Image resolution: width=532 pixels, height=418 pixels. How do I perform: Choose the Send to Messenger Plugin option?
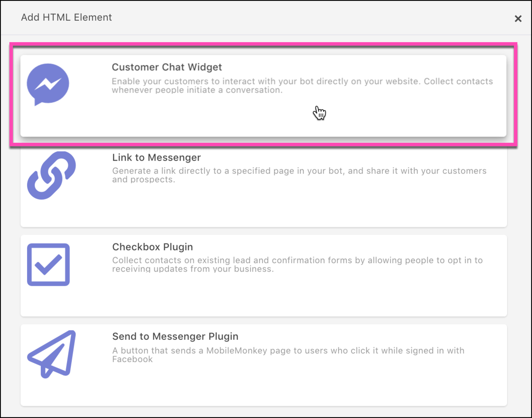264,365
